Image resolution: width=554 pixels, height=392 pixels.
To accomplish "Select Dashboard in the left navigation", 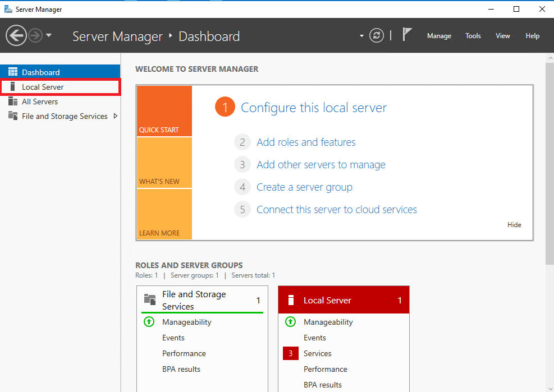I will (x=60, y=72).
